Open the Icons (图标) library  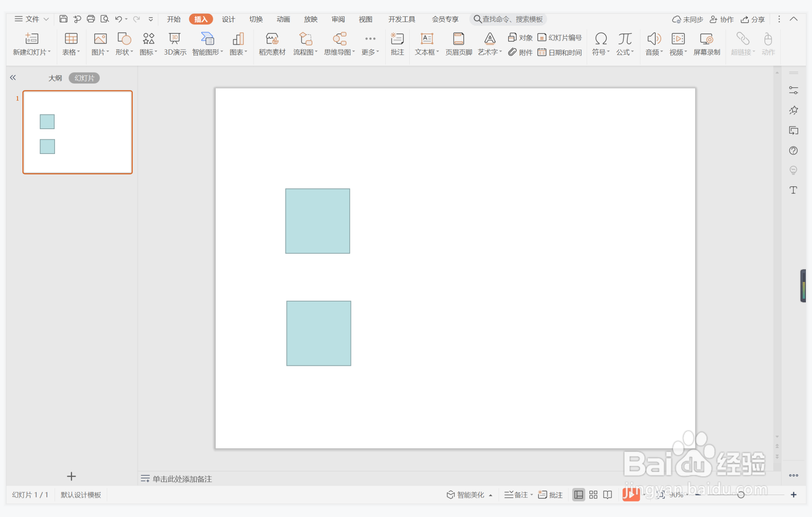148,44
